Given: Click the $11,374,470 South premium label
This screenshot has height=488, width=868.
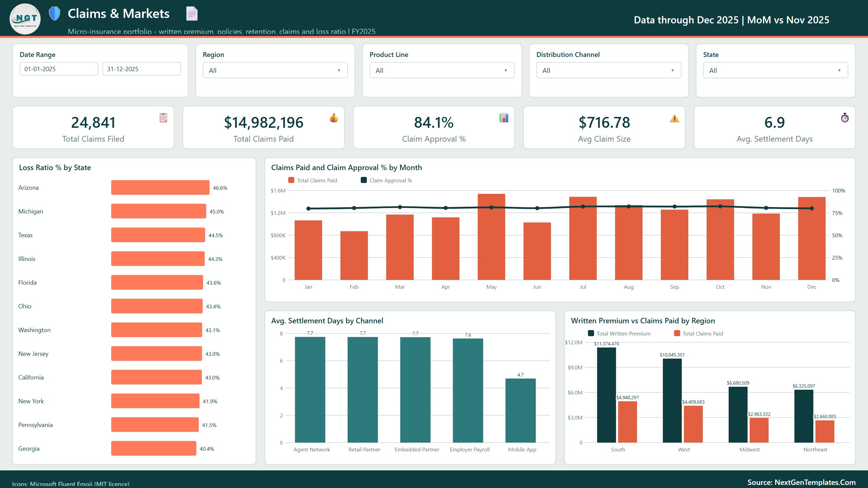Looking at the screenshot, I should pos(607,344).
